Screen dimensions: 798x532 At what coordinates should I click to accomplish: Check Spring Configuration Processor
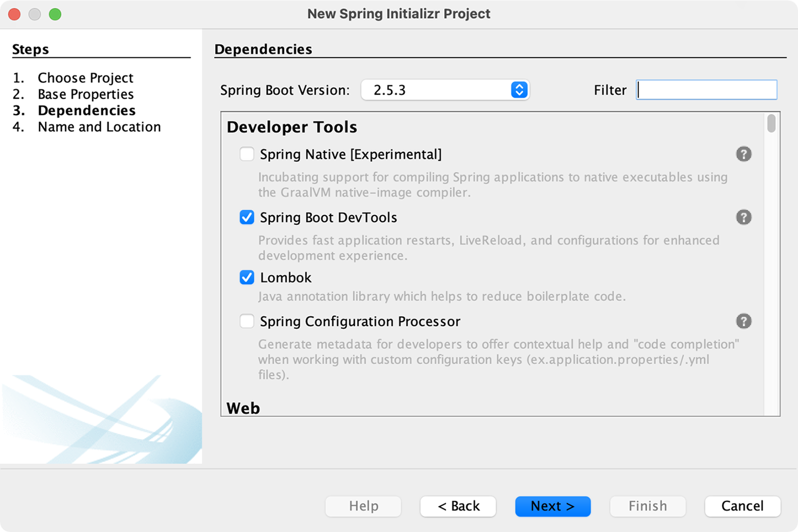pyautogui.click(x=247, y=321)
